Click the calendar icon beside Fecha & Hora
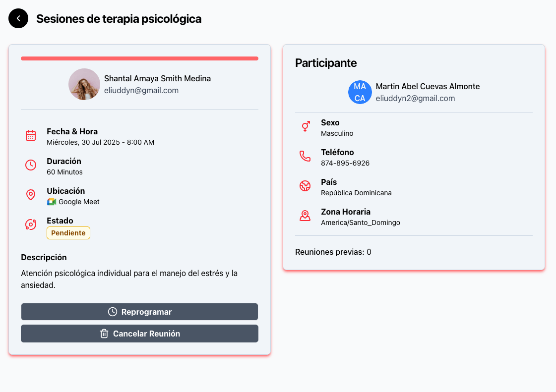Screen dimensions: 556x392 (31, 135)
